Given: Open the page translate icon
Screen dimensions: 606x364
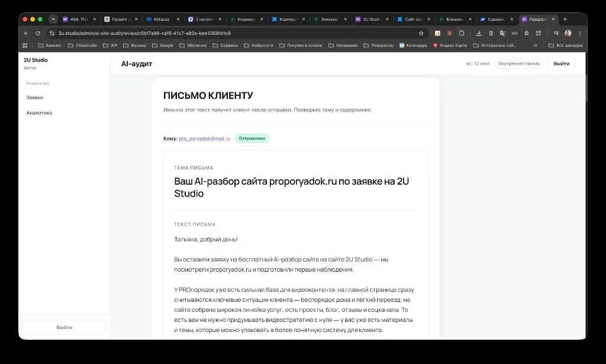Looking at the screenshot, I should click(x=503, y=33).
